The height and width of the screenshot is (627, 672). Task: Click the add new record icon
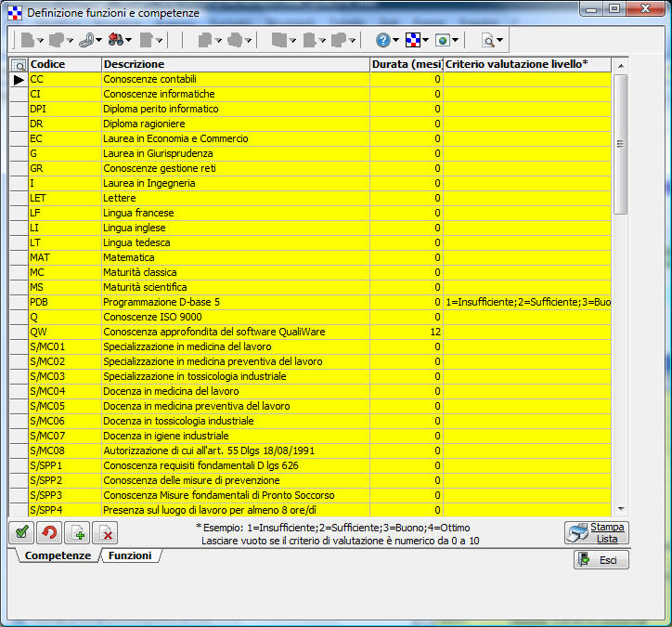(78, 532)
